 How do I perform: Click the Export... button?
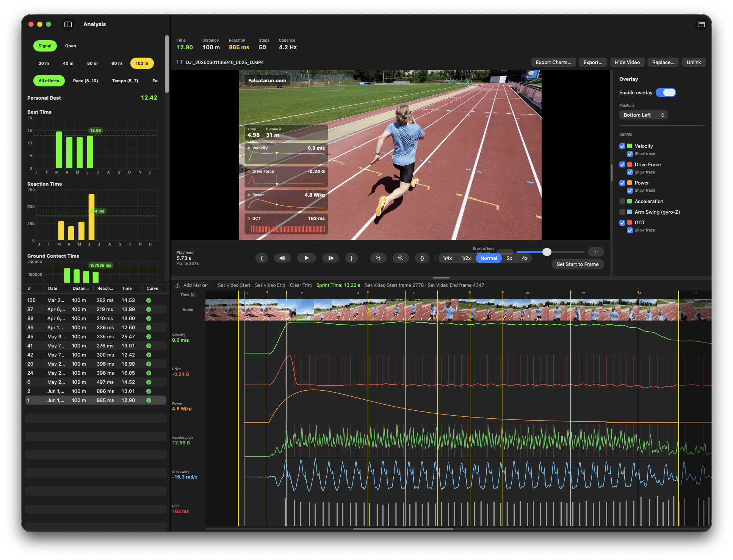tap(593, 62)
